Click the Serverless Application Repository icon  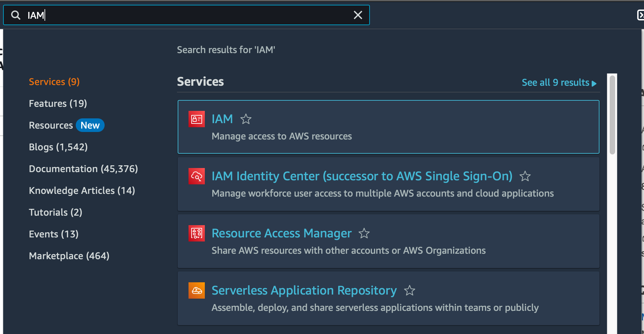pos(197,290)
